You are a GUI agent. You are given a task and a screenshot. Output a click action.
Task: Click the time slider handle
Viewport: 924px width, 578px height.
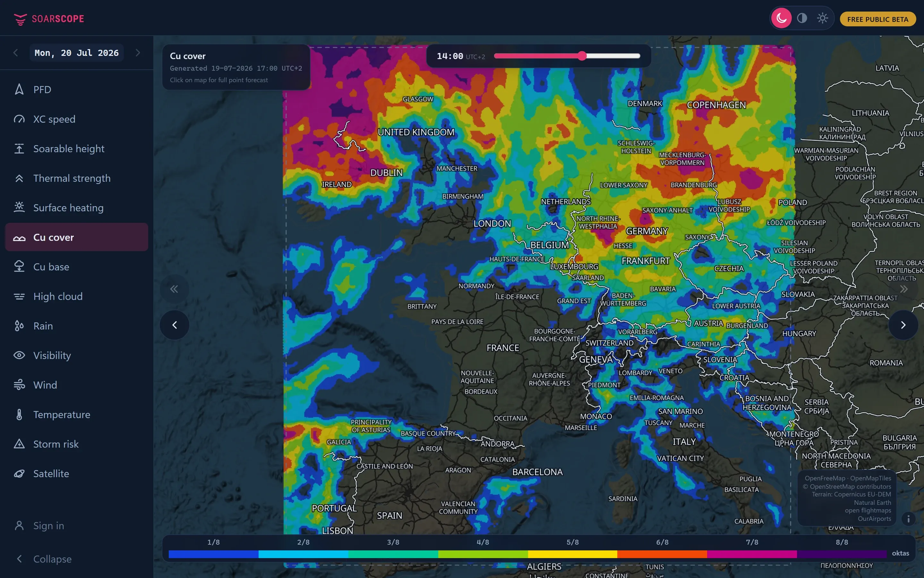[581, 56]
